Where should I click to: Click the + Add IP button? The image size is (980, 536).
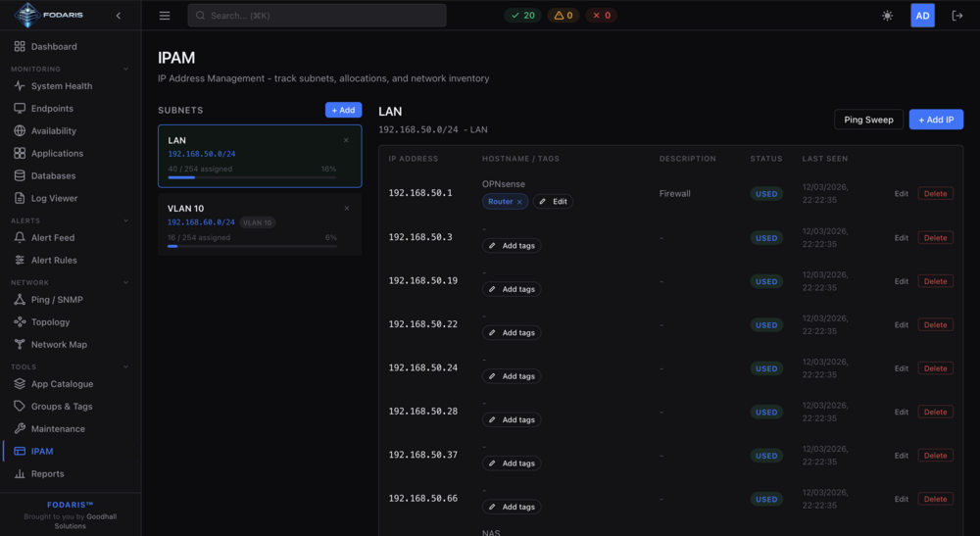936,120
